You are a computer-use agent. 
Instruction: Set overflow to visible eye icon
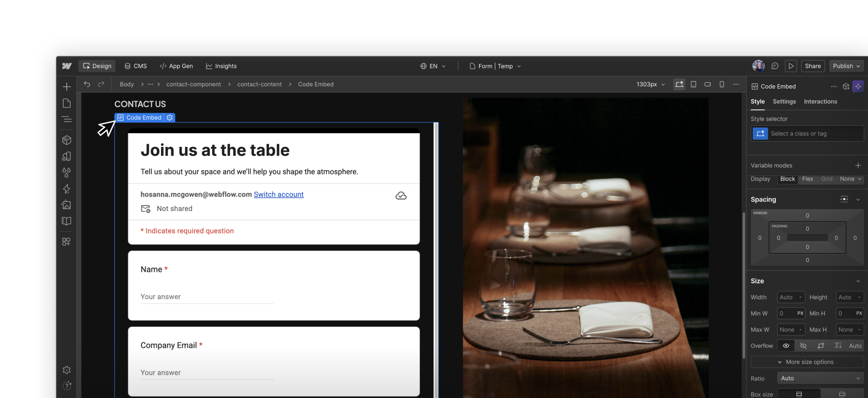point(786,346)
